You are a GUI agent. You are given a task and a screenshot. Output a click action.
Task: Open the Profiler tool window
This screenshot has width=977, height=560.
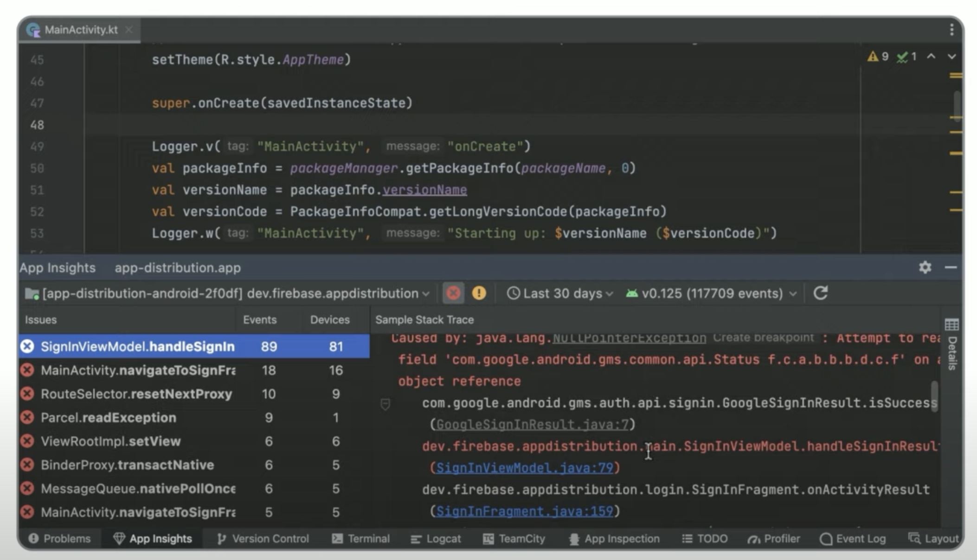[773, 539]
